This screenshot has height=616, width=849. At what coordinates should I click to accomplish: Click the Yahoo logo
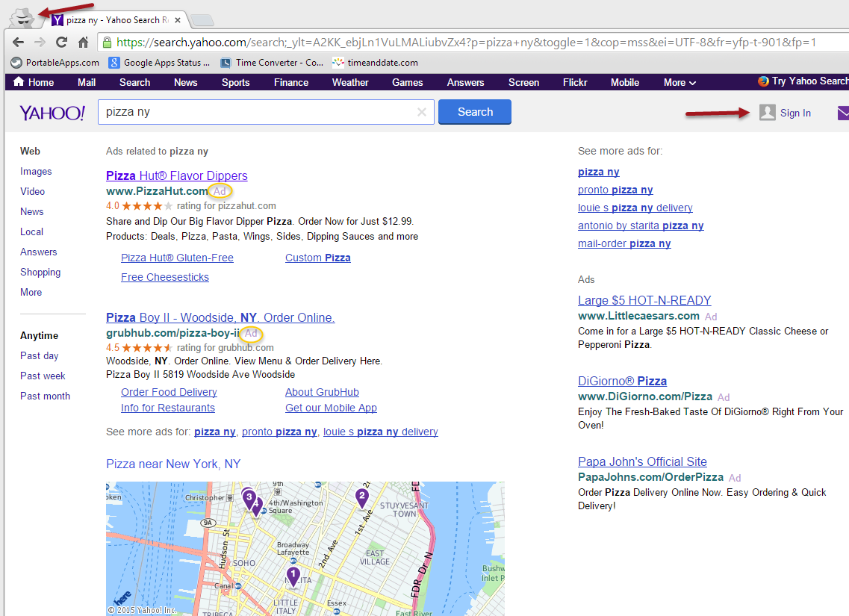coord(52,113)
